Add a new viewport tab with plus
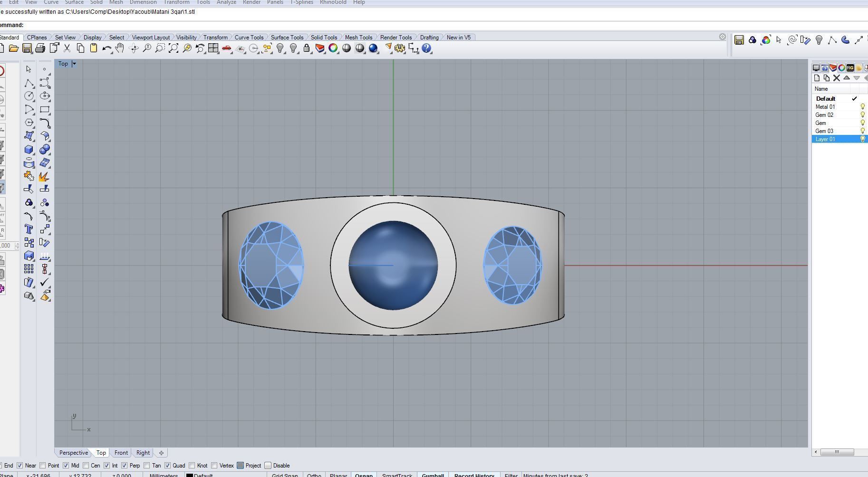This screenshot has width=868, height=477. tap(161, 453)
